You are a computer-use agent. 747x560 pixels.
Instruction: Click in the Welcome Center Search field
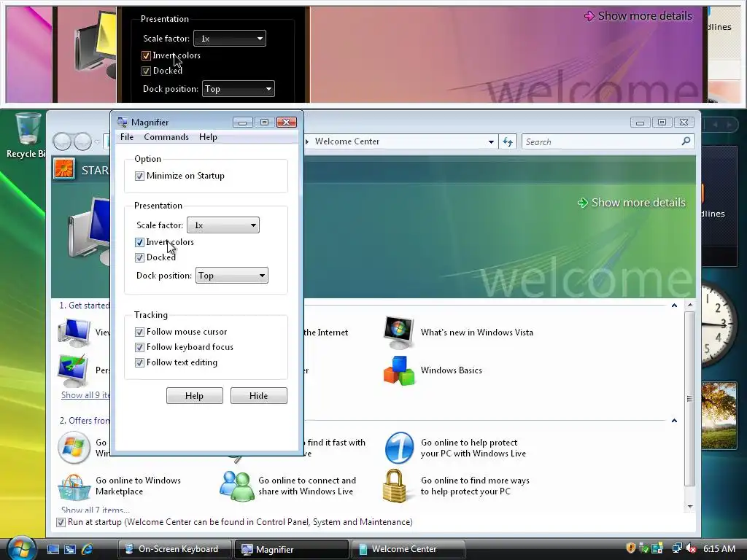point(601,142)
